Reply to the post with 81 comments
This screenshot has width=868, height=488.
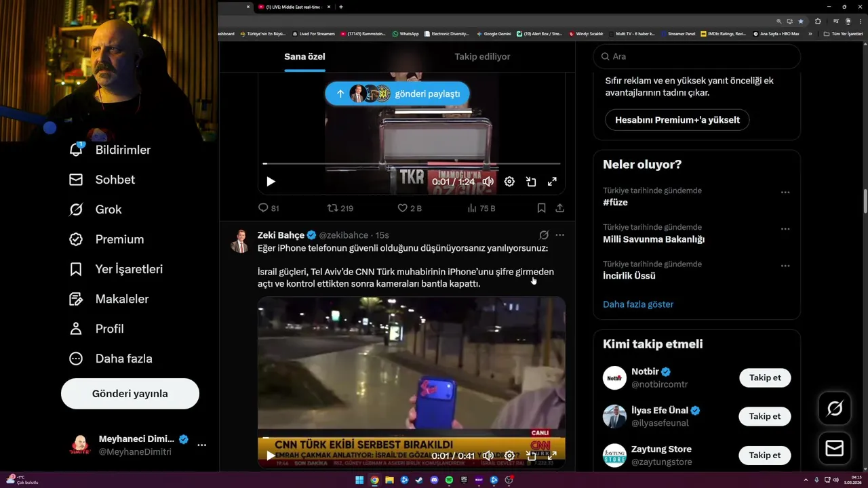[269, 208]
